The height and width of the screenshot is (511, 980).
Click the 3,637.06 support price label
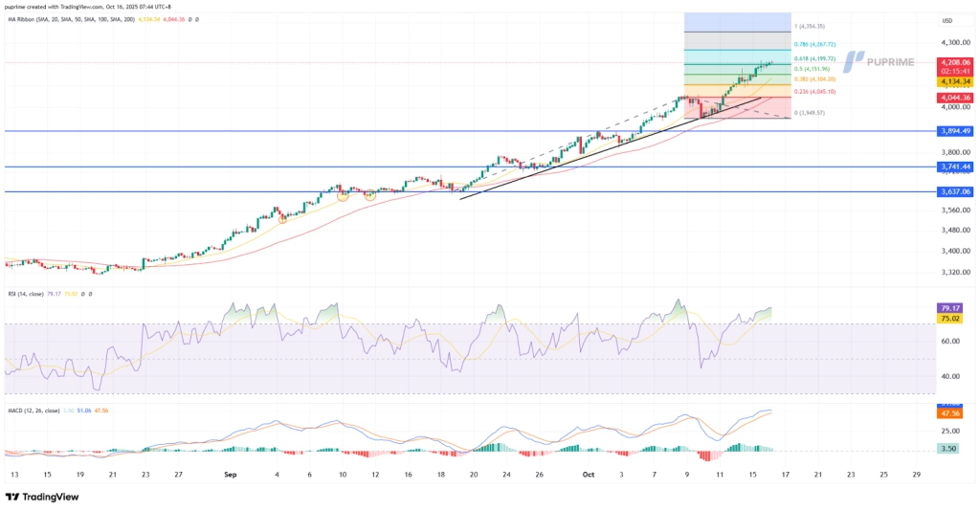pyautogui.click(x=955, y=191)
